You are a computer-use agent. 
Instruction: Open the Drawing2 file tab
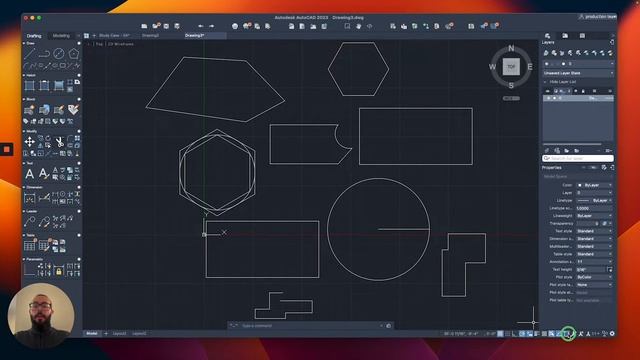point(150,36)
